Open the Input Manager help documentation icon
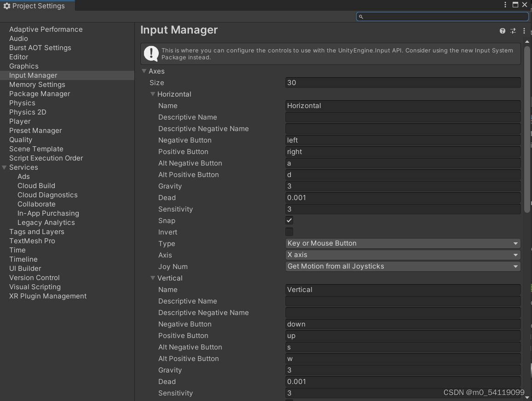The height and width of the screenshot is (401, 532). point(503,31)
